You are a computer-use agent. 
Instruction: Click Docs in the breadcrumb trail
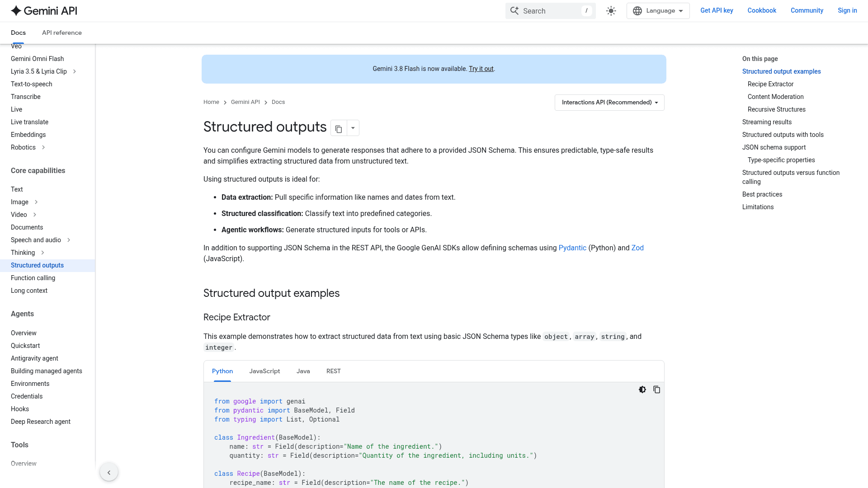pos(278,102)
